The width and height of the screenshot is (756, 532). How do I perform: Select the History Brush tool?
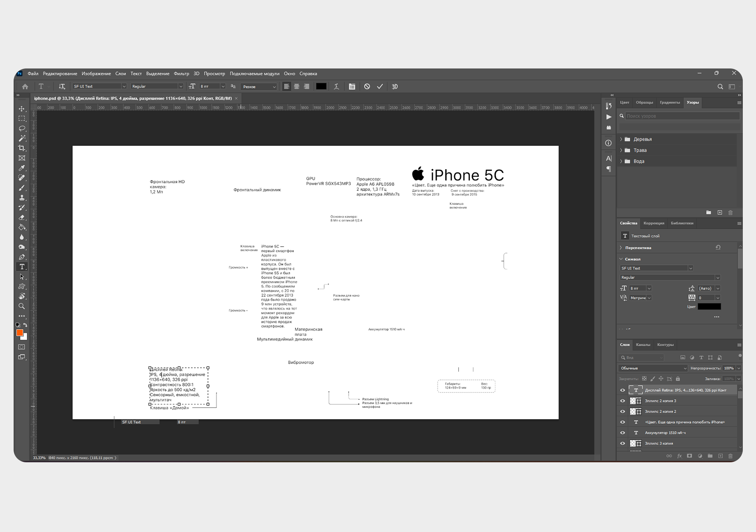[22, 208]
